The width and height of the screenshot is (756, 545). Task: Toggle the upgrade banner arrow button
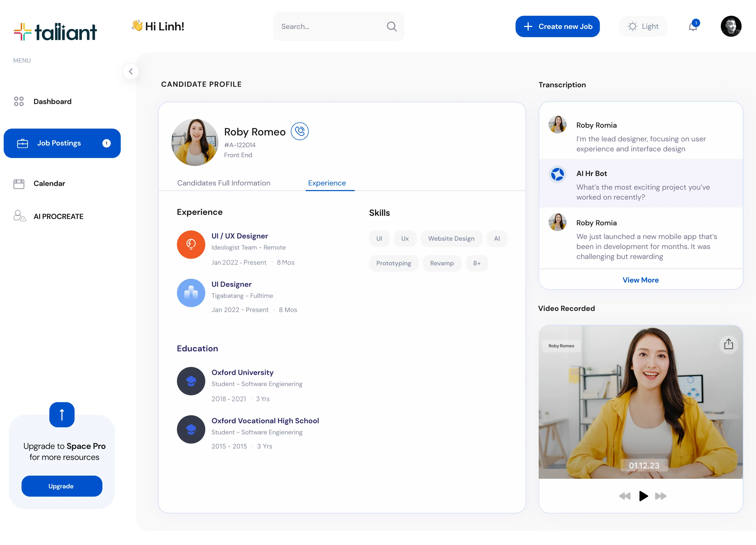pyautogui.click(x=62, y=415)
